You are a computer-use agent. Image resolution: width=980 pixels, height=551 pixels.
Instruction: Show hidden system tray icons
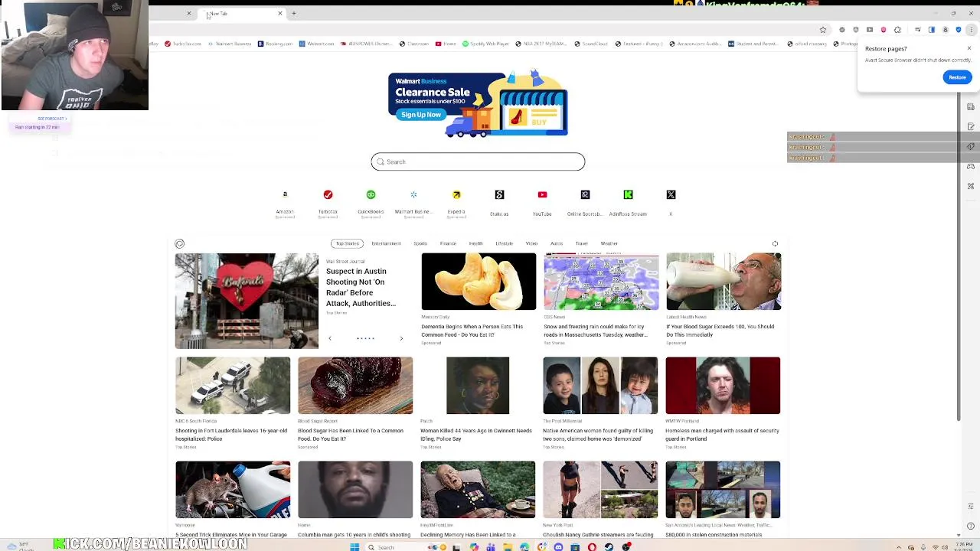click(899, 546)
